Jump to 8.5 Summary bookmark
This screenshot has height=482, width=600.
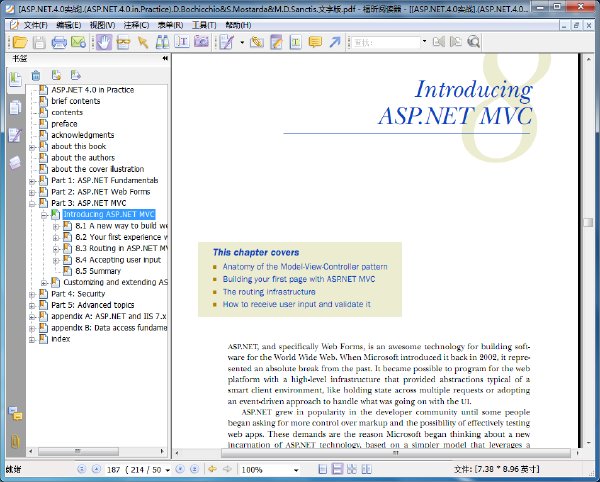[98, 271]
